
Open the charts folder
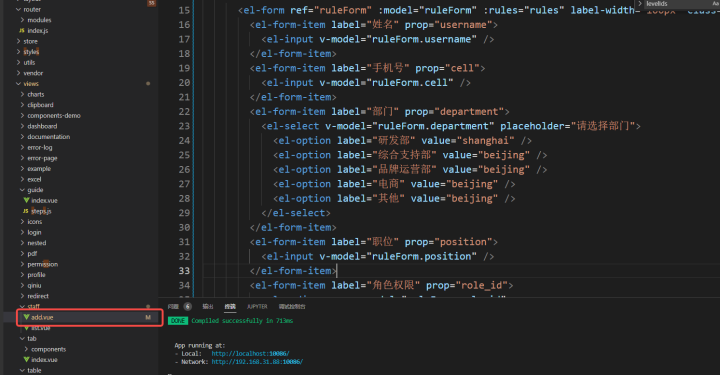tap(36, 95)
